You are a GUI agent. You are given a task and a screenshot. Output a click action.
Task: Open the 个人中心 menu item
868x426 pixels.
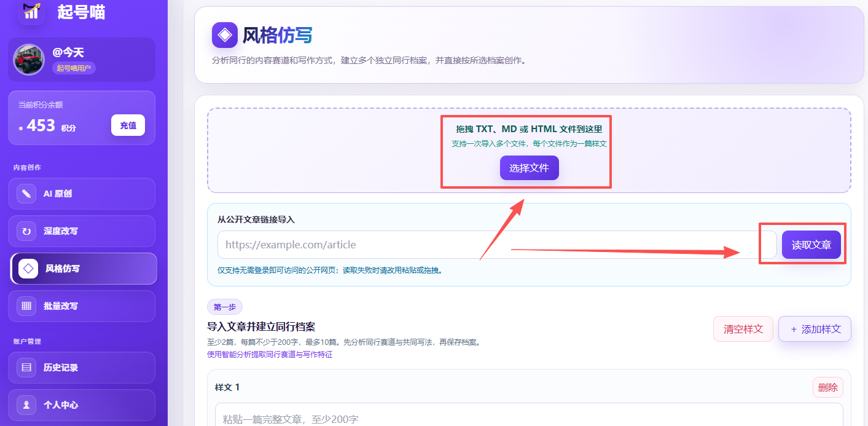click(x=82, y=405)
